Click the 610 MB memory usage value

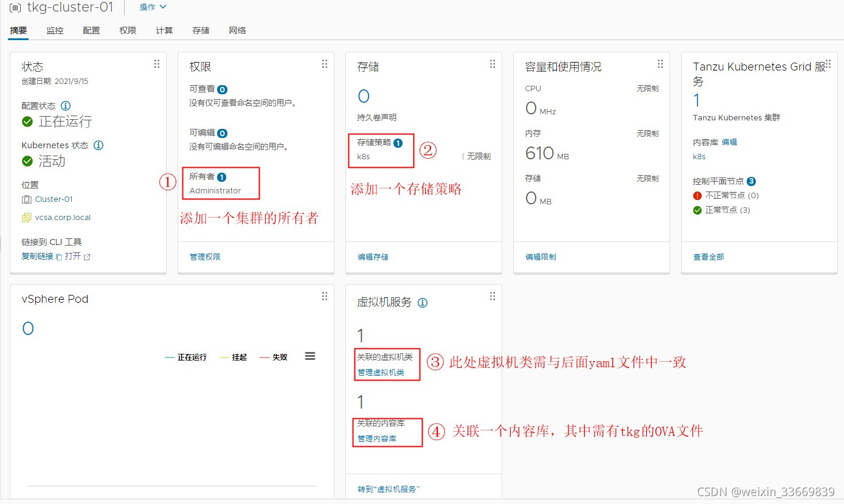pos(547,153)
